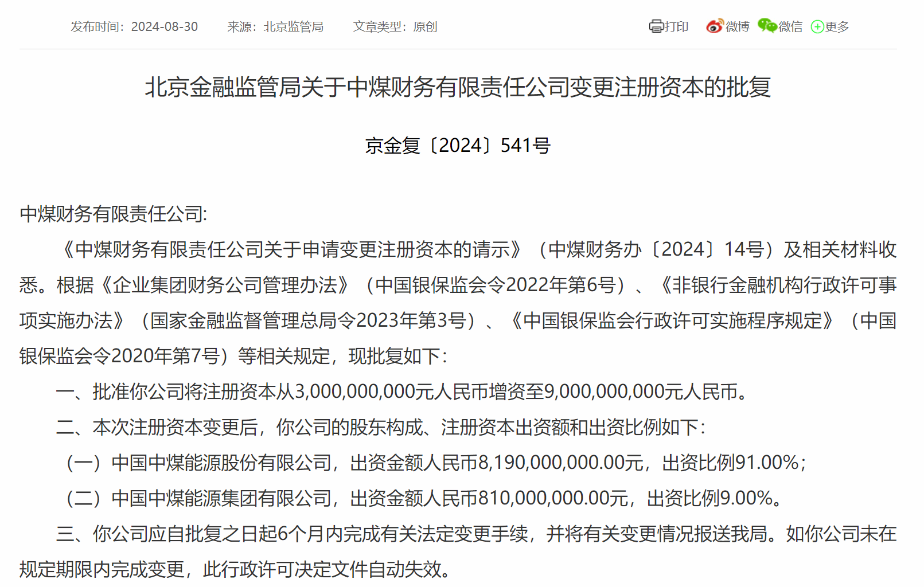Screen dimensions: 924x587
Task: Click amount 810,000,000.00元
Action: click(x=553, y=498)
